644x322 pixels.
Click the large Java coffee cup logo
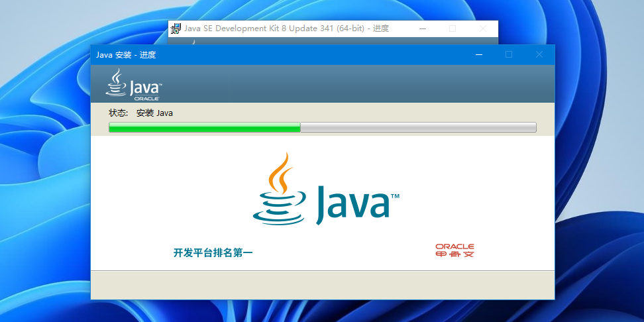pyautogui.click(x=326, y=189)
